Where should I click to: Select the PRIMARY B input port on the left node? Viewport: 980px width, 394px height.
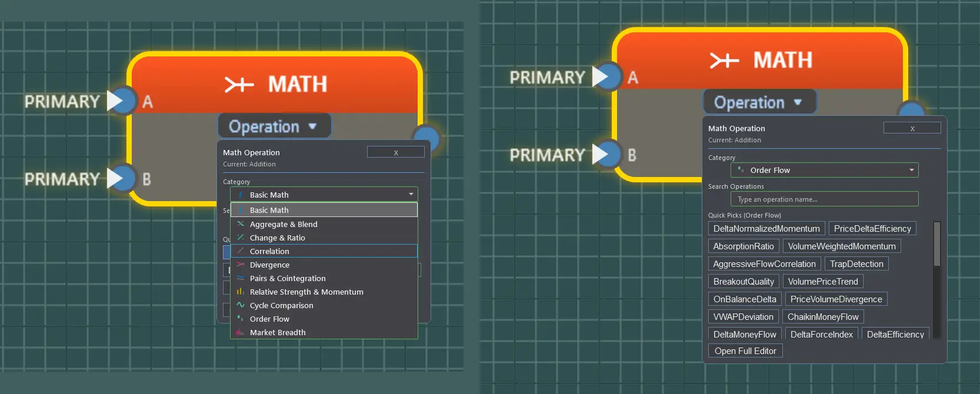pyautogui.click(x=122, y=178)
